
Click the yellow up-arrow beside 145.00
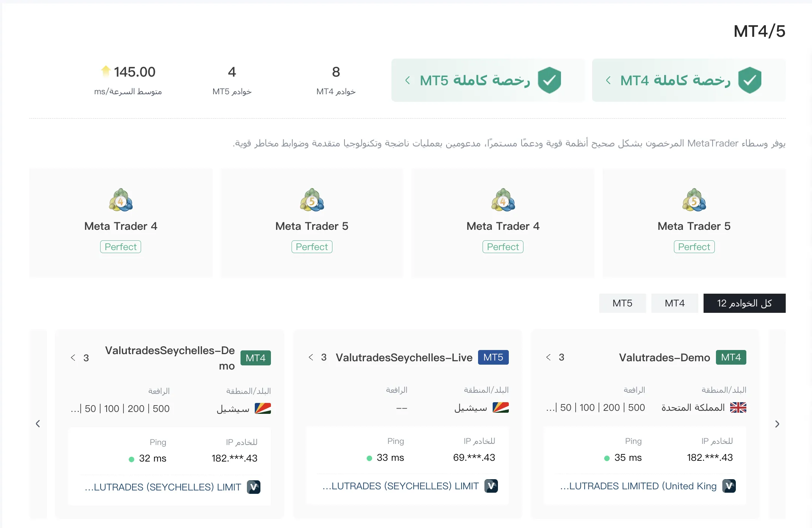[106, 71]
